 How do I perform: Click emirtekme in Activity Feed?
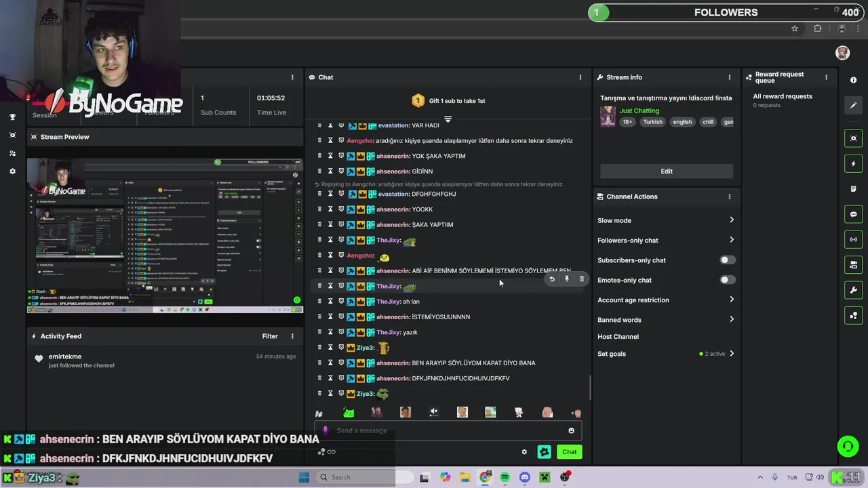pyautogui.click(x=65, y=357)
